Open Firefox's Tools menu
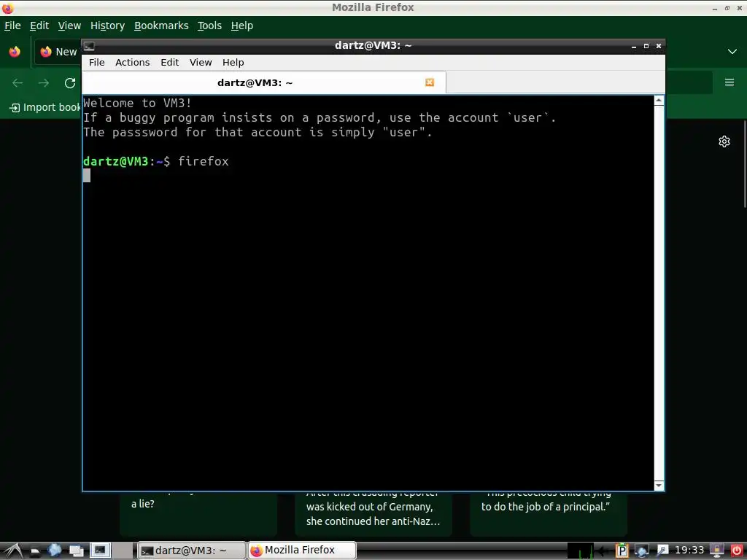Viewport: 747px width, 560px height. tap(209, 26)
